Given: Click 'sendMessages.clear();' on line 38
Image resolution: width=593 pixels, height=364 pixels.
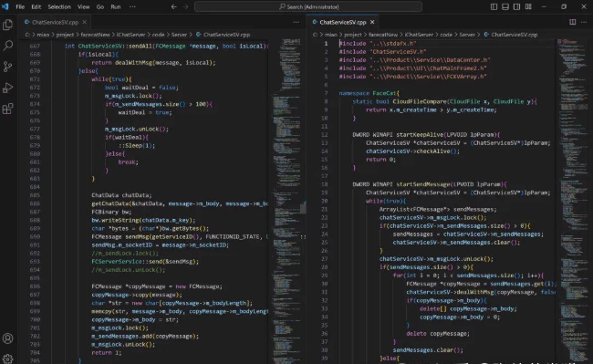Looking at the screenshot, I should point(428,350).
